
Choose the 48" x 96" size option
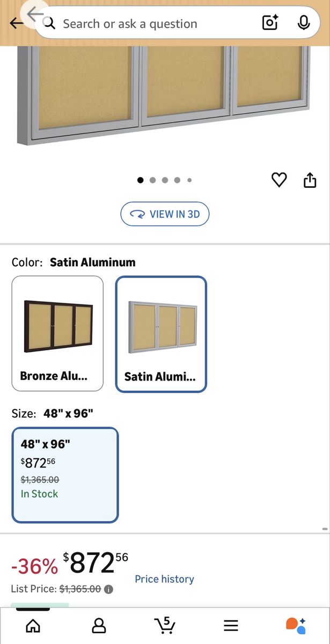click(65, 474)
